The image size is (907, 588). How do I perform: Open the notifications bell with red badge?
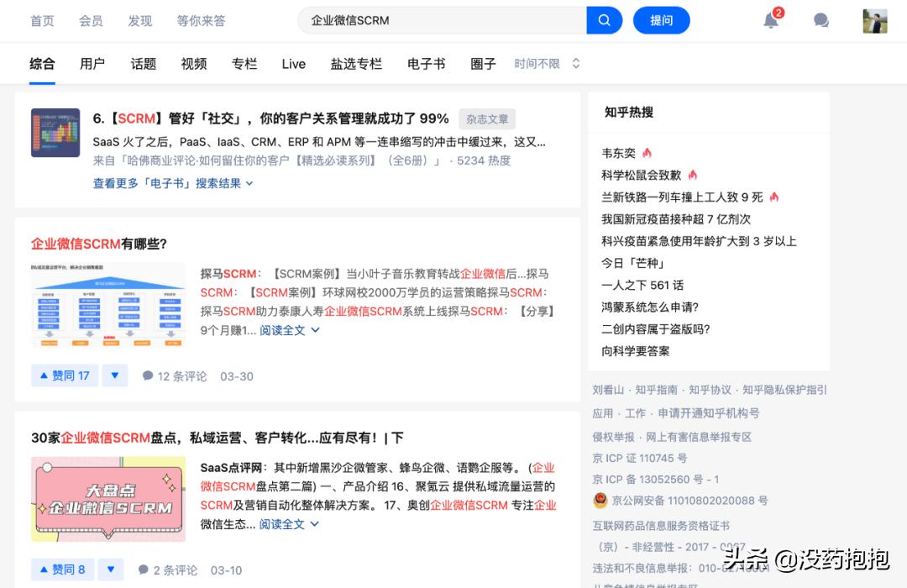[770, 20]
